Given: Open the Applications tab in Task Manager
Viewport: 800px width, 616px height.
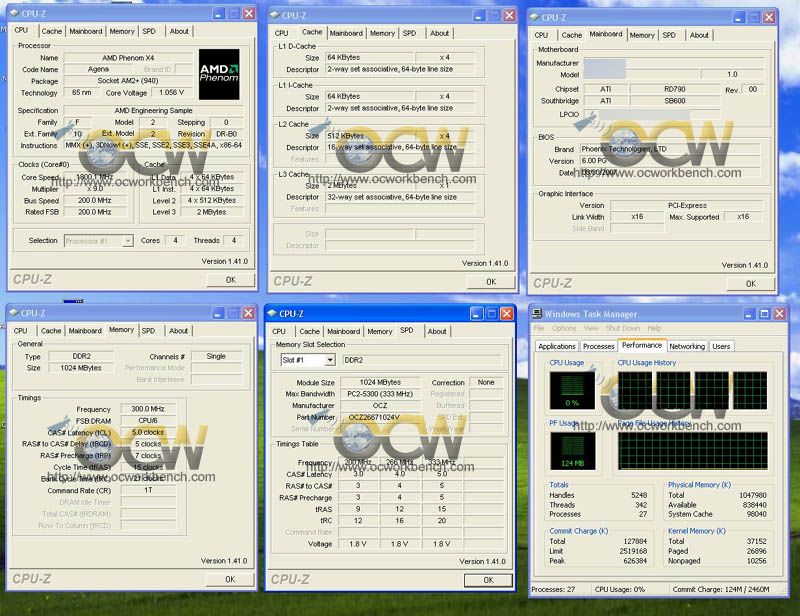Looking at the screenshot, I should (x=557, y=346).
